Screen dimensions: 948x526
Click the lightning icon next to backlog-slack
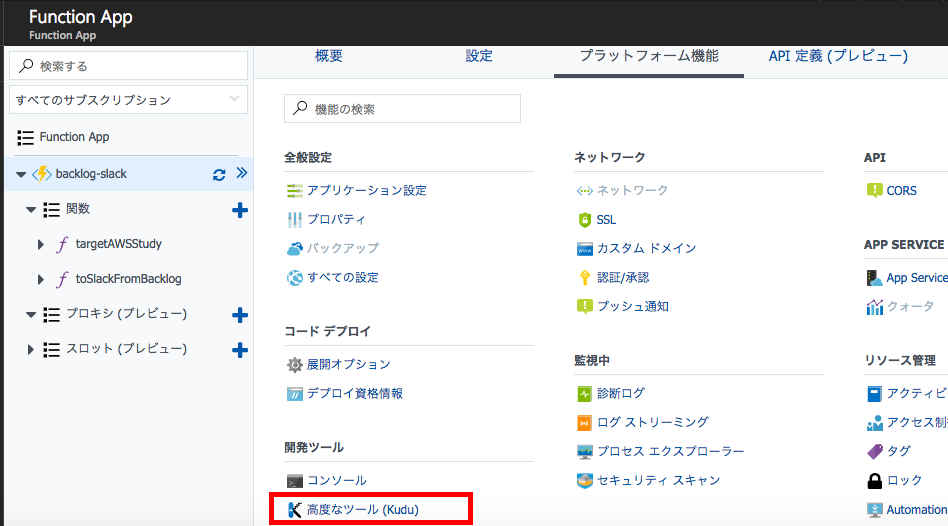tap(42, 174)
